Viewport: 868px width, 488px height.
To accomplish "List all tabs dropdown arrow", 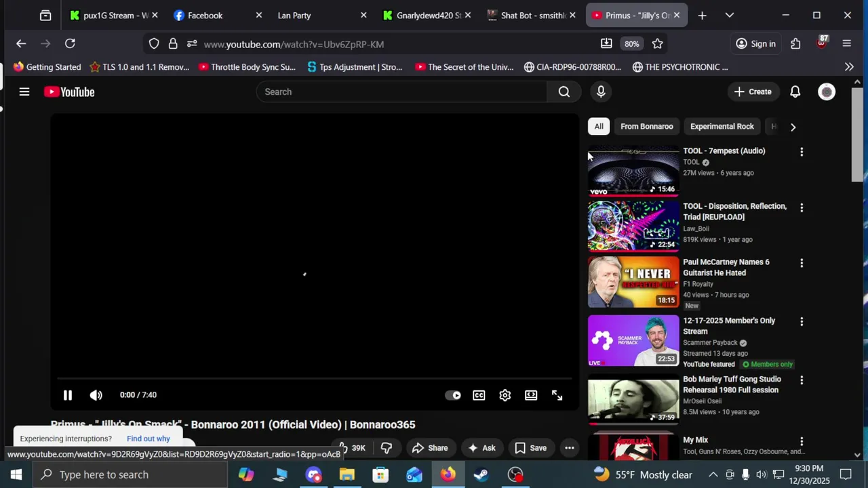I will coord(730,16).
